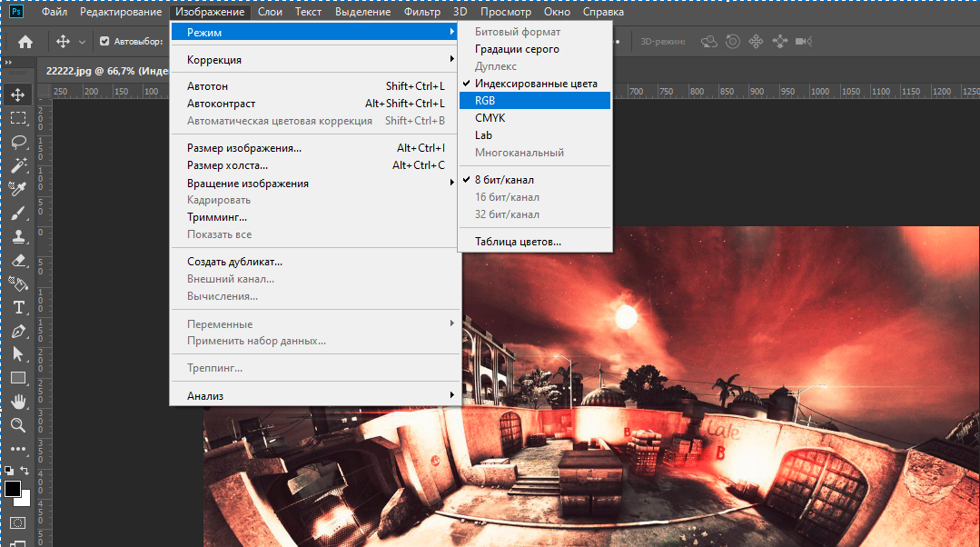Screen dimensions: 980x547
Task: Open the Окно menu
Action: [x=557, y=12]
